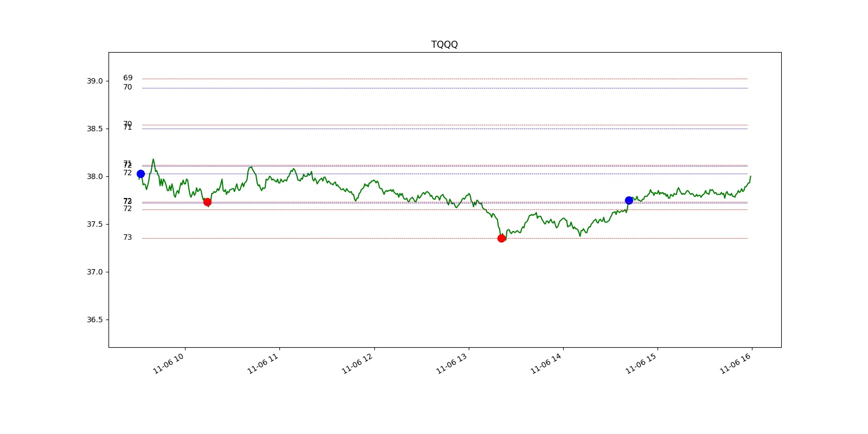The width and height of the screenshot is (868, 434).
Task: Click the 11-06 16 x-axis label
Action: click(736, 363)
